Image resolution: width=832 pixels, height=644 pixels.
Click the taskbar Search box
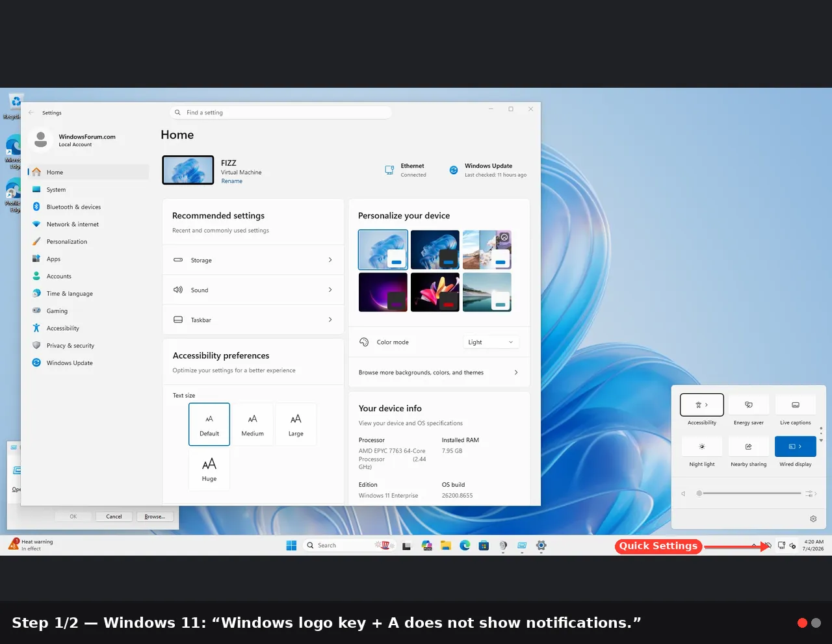[x=349, y=545]
